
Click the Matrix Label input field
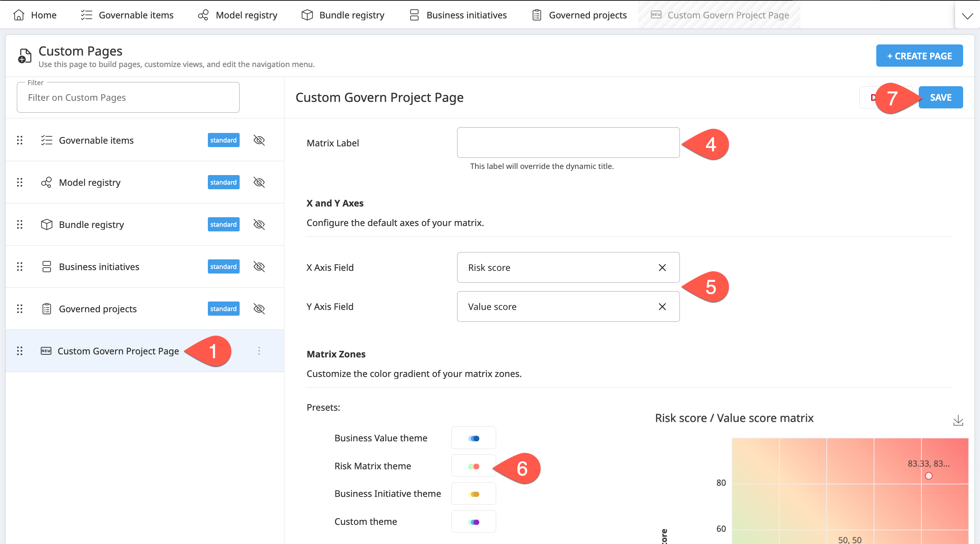point(568,143)
